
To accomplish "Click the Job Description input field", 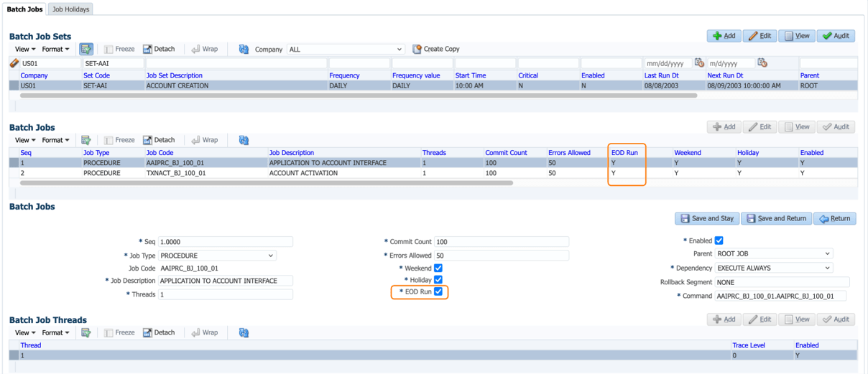I will (x=226, y=281).
